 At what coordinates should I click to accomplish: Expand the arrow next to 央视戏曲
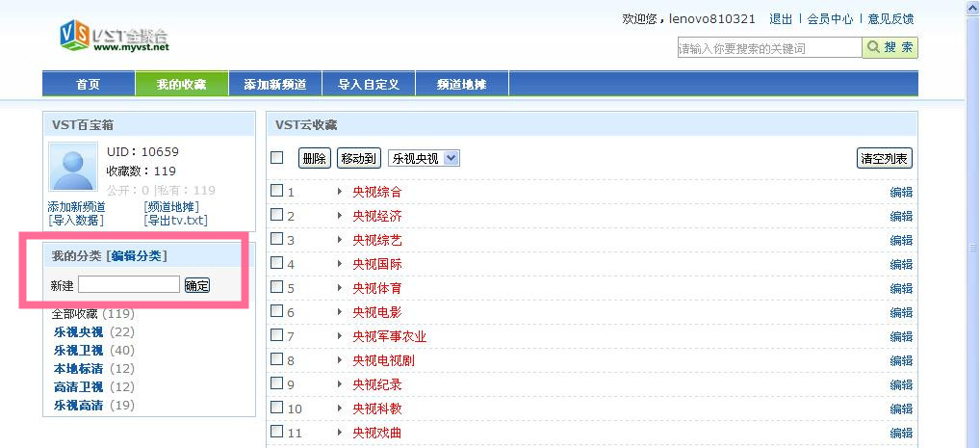coord(340,433)
